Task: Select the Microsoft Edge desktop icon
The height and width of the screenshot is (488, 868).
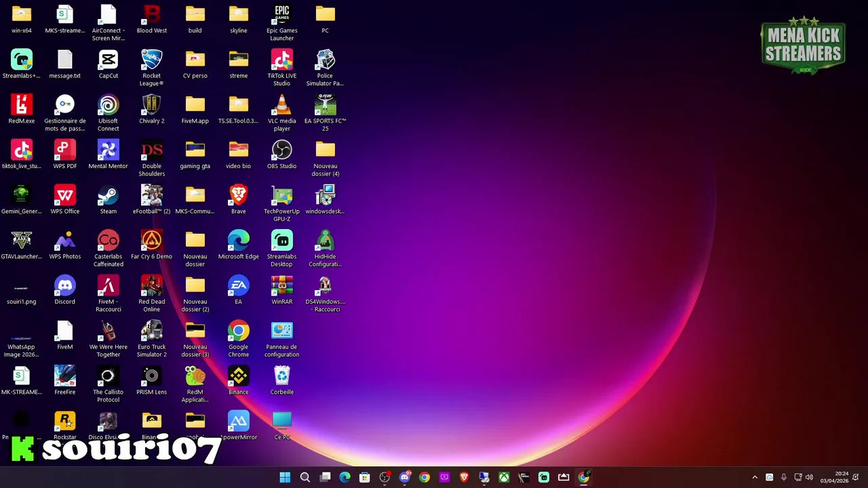Action: [239, 244]
